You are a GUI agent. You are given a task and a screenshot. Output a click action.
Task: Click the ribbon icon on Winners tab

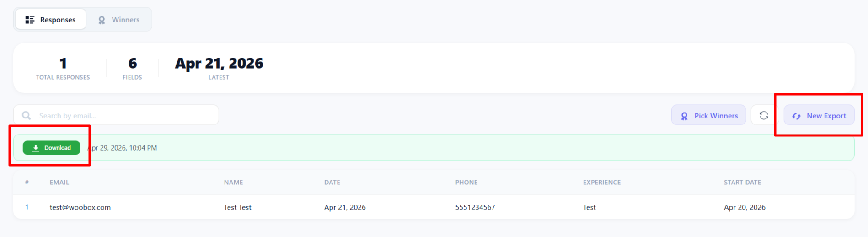click(x=102, y=20)
